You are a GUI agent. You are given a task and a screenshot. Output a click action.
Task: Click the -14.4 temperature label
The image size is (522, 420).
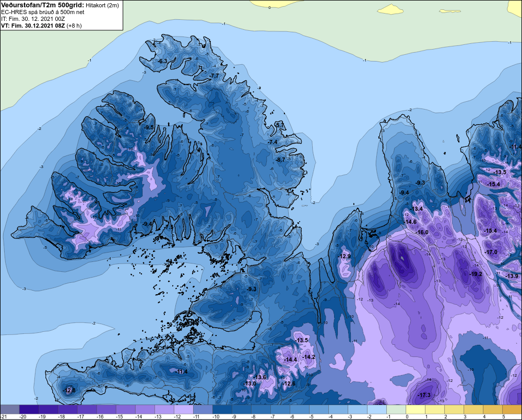290,359
